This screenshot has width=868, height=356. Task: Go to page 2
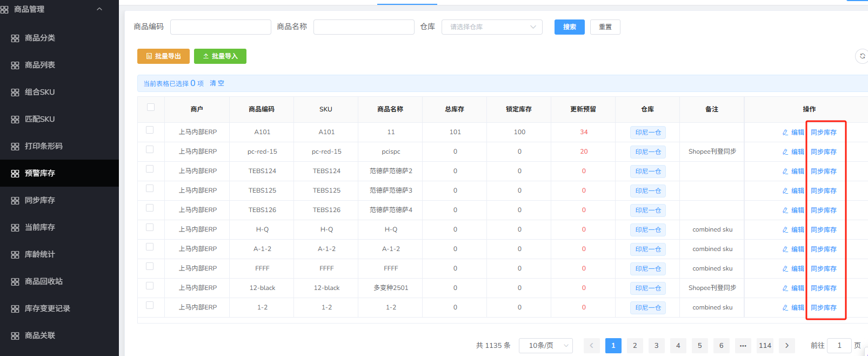coord(635,345)
